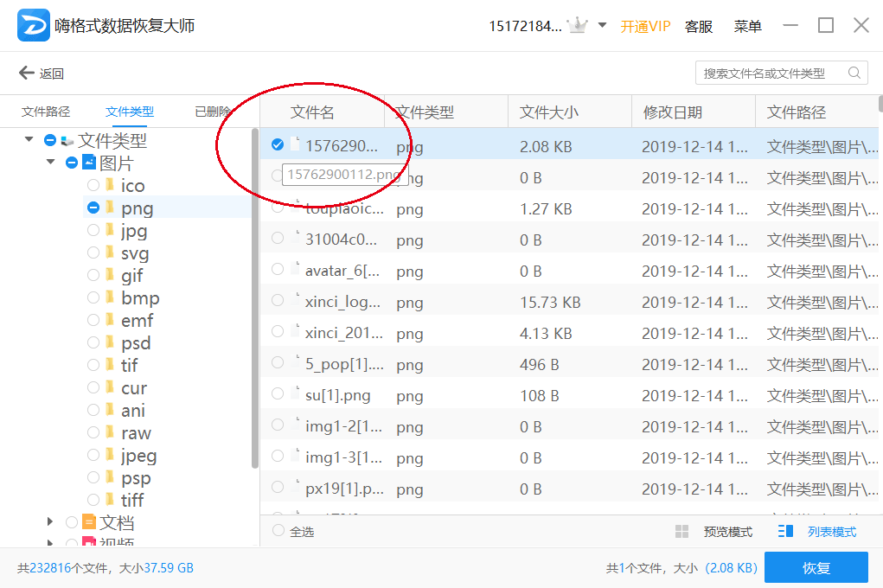Select the xinci_201... file row
The image size is (883, 588).
(569, 333)
